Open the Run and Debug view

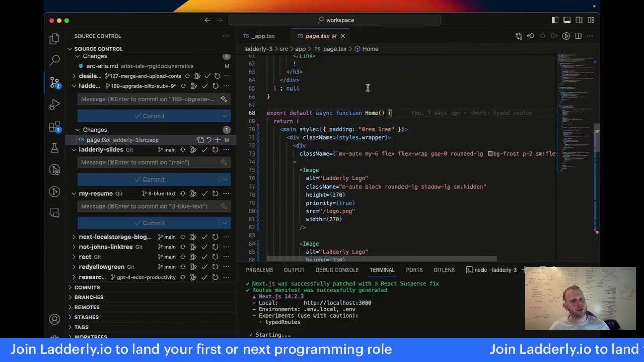[x=54, y=104]
